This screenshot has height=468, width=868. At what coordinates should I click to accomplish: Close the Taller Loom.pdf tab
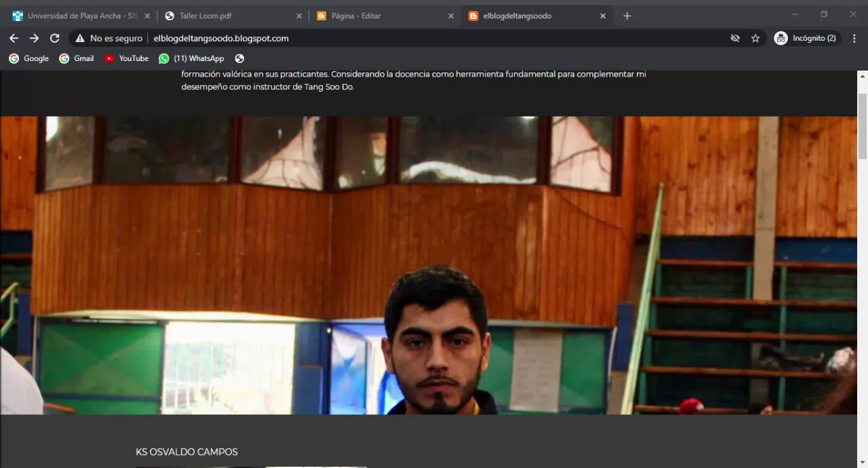[299, 16]
